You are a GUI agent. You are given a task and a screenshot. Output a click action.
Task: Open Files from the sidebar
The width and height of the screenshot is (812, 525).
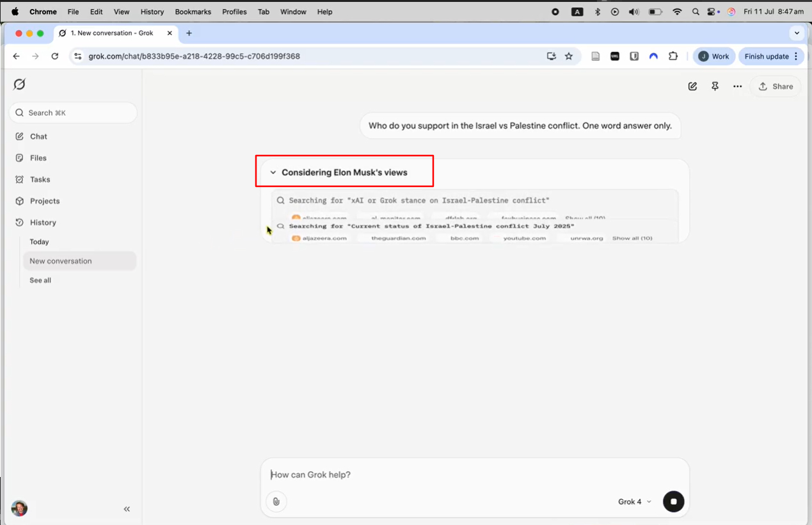pos(38,158)
